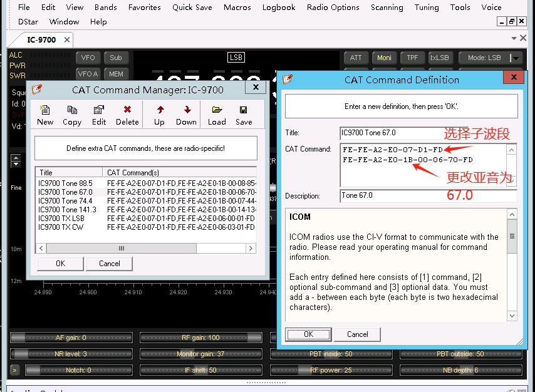535x392 pixels.
Task: Close the CAT Command Definition dialog
Action: [x=514, y=78]
